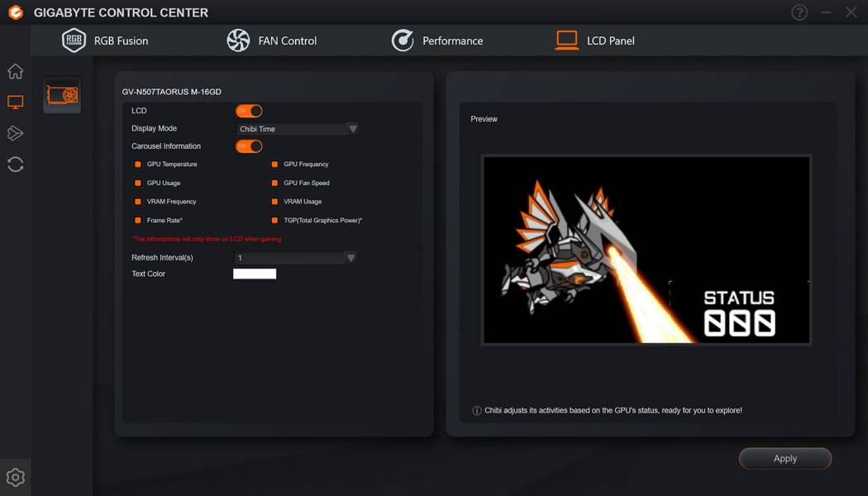Click the Gigabyte logo icon

[x=16, y=12]
